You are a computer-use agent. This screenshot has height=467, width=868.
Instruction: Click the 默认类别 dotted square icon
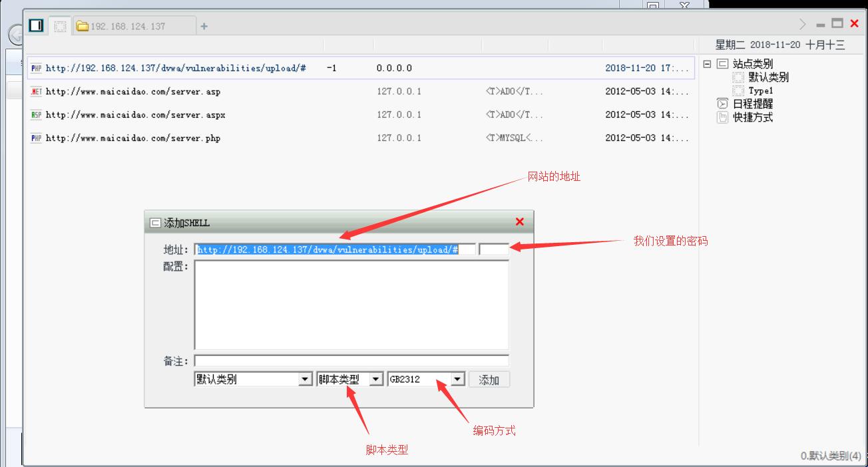point(738,77)
